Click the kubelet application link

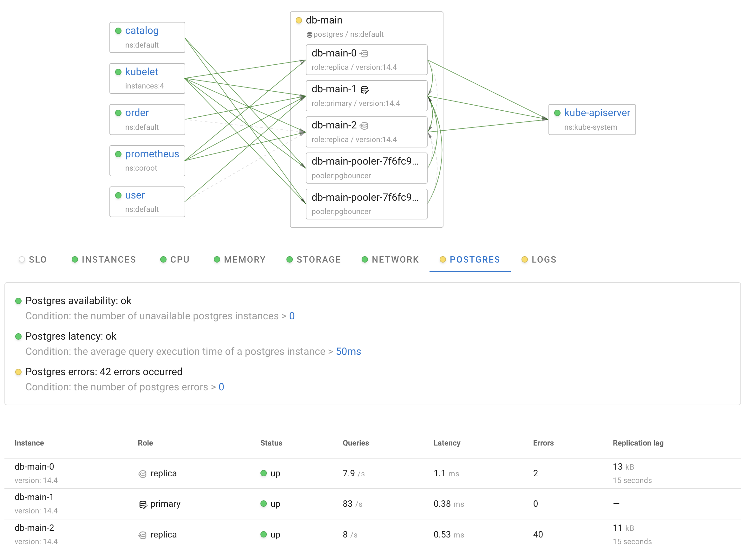[x=141, y=72]
